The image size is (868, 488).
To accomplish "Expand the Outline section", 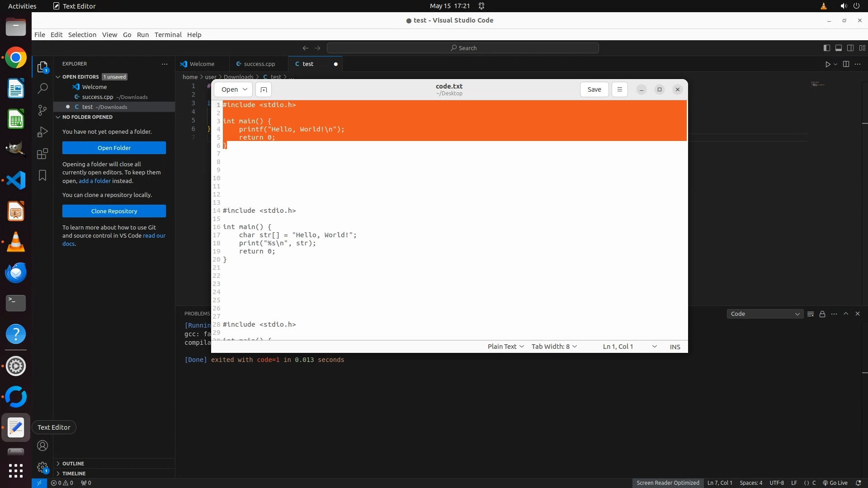I will 73,464.
